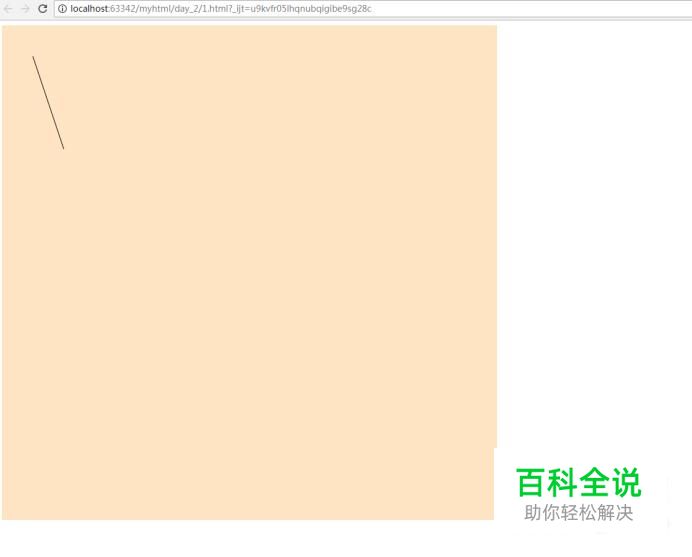The height and width of the screenshot is (557, 692).
Task: Reload the page with the refresh icon
Action: pos(42,8)
